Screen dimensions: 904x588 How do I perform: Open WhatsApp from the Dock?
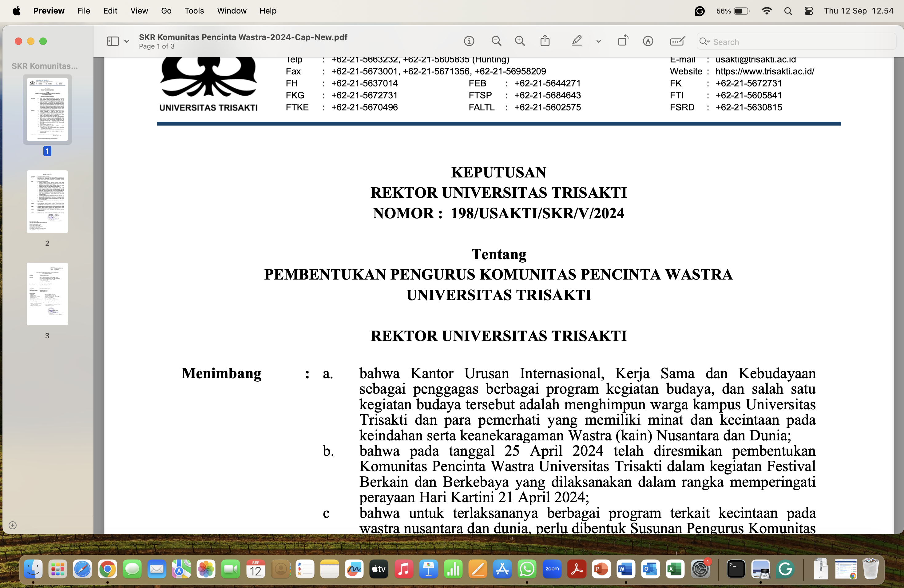[x=527, y=569]
